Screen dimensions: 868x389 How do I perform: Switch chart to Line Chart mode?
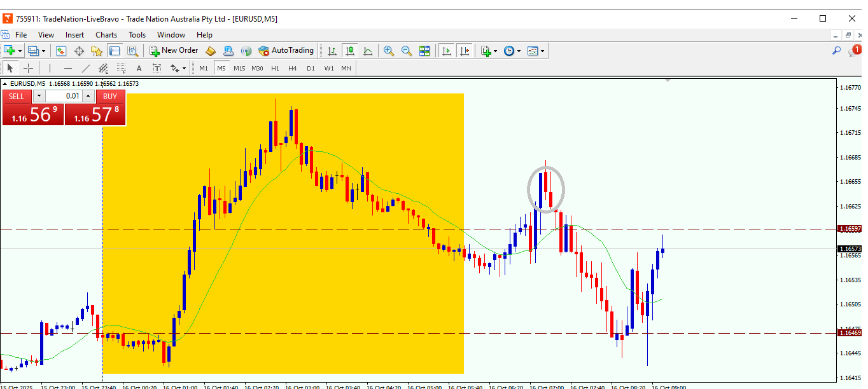(x=368, y=51)
